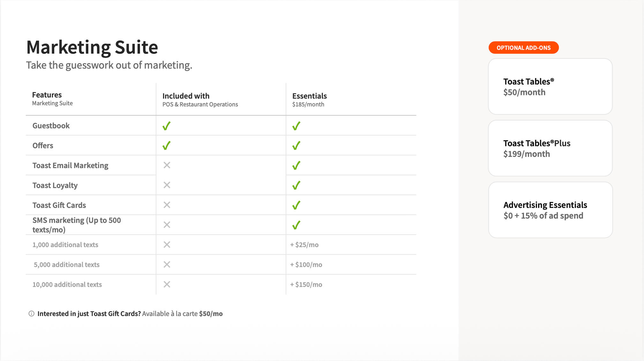Click the Included with POS column header
Image resolution: width=644 pixels, height=361 pixels.
coord(200,99)
